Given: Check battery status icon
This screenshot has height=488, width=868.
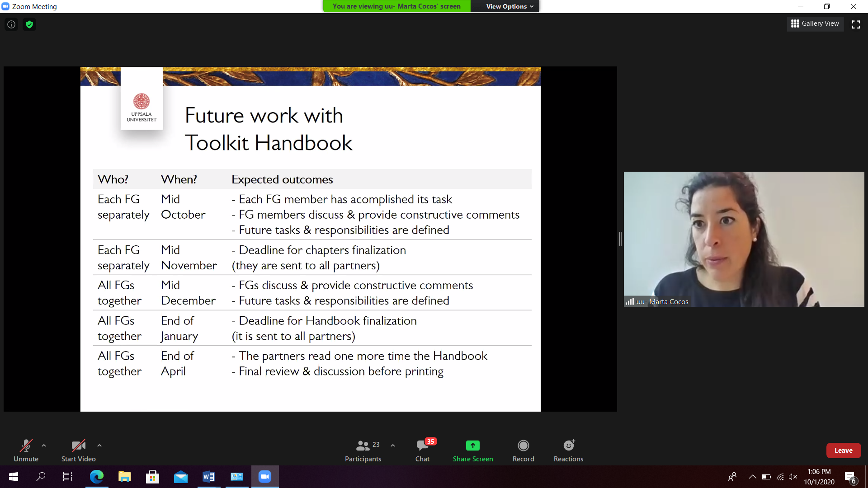Looking at the screenshot, I should tap(766, 477).
